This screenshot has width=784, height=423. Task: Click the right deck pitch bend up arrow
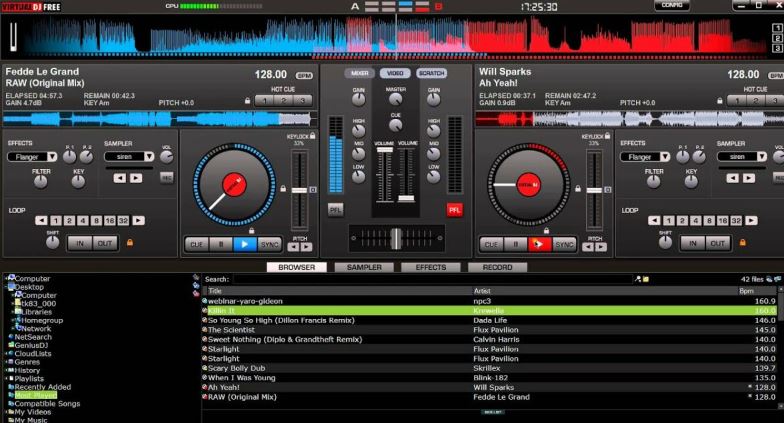tap(601, 246)
